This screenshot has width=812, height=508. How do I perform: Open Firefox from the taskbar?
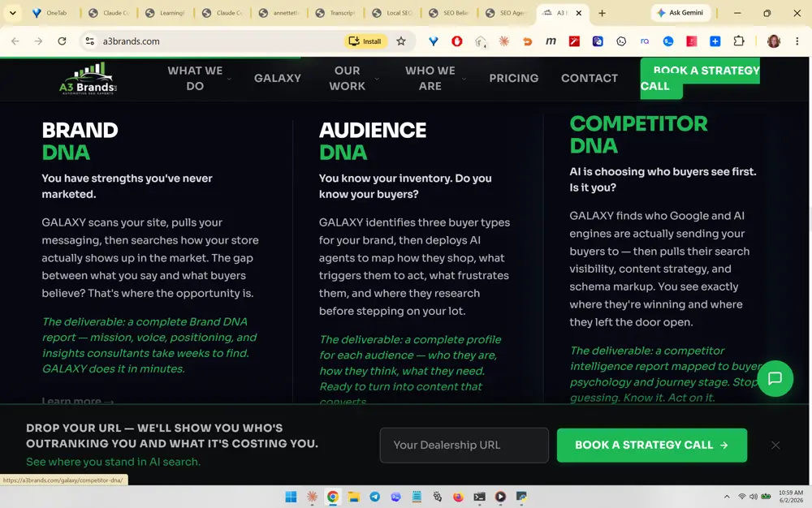458,497
